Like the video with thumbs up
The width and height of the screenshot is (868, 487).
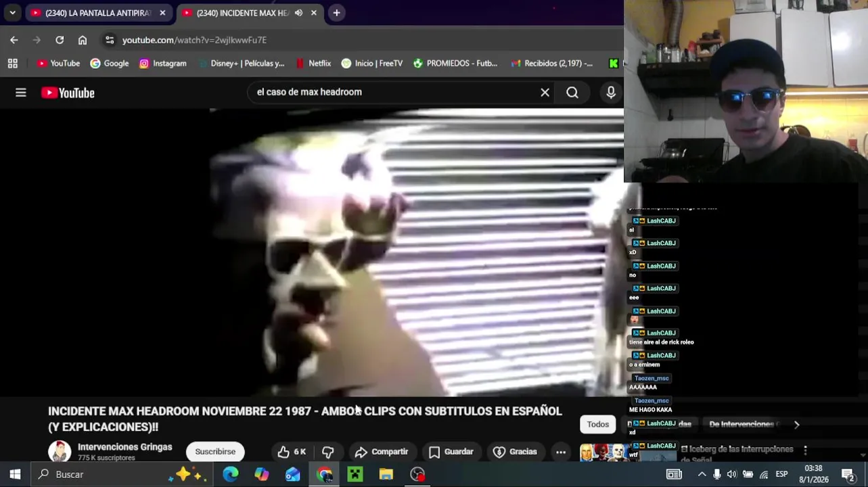(291, 452)
